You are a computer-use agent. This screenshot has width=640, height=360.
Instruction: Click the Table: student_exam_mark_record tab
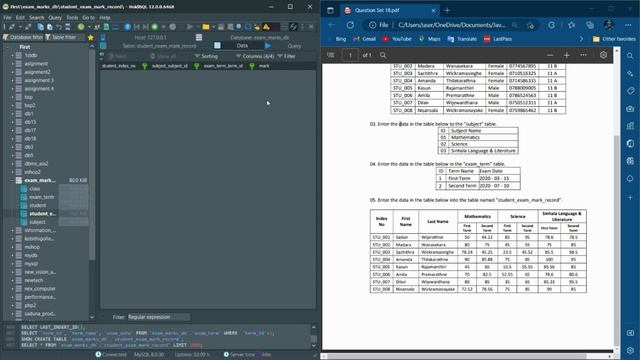(x=159, y=46)
